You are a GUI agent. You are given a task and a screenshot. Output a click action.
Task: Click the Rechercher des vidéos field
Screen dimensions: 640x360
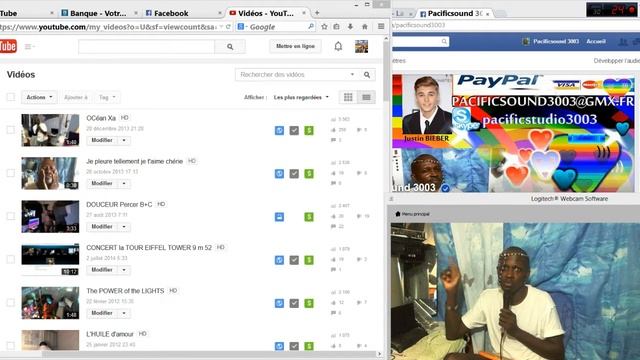click(292, 75)
